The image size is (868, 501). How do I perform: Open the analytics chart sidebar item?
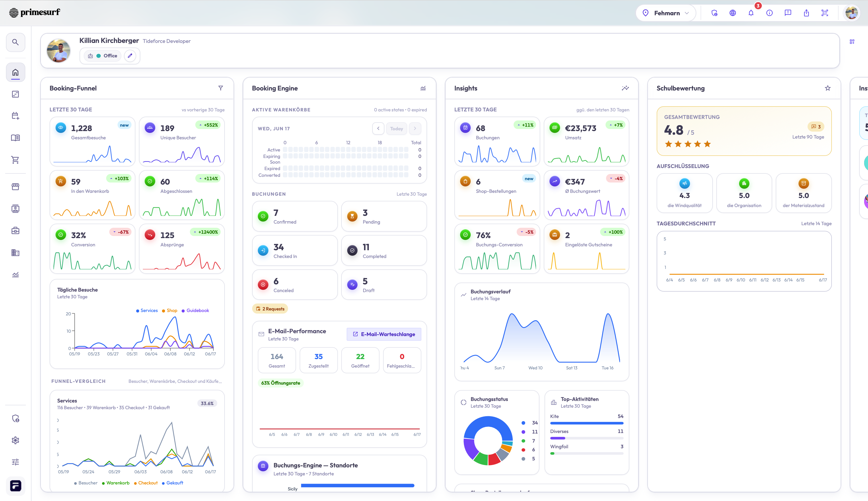coord(16,275)
